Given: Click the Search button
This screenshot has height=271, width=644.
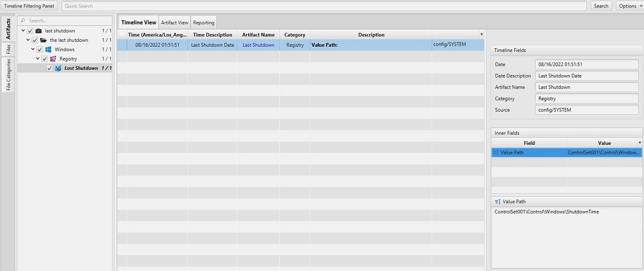Looking at the screenshot, I should point(601,6).
